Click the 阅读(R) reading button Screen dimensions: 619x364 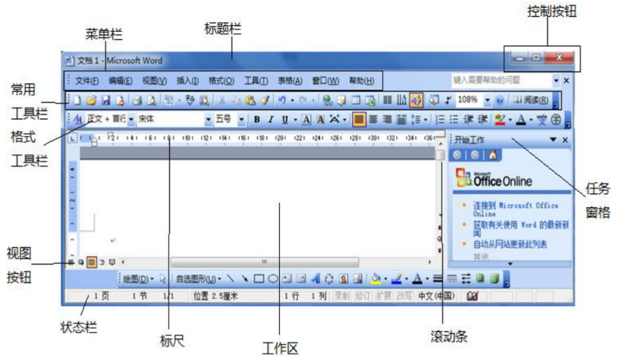531,101
